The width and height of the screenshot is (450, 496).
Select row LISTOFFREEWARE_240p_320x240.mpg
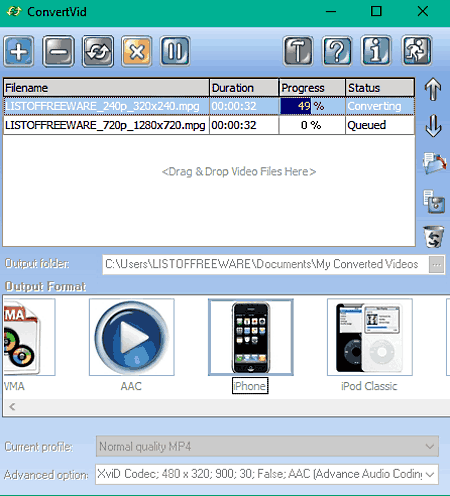click(209, 106)
